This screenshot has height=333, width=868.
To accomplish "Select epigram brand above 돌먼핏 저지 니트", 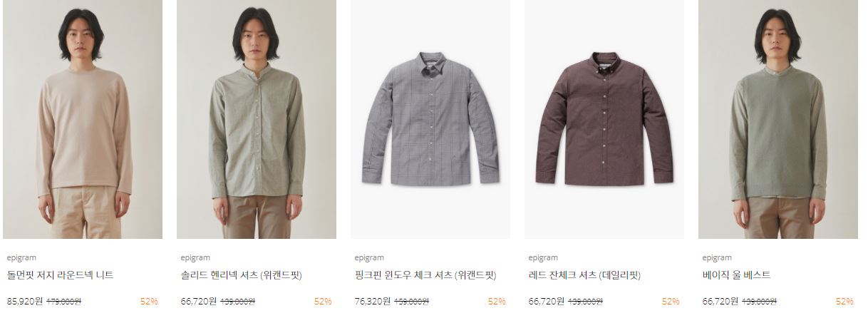I will pyautogui.click(x=21, y=257).
